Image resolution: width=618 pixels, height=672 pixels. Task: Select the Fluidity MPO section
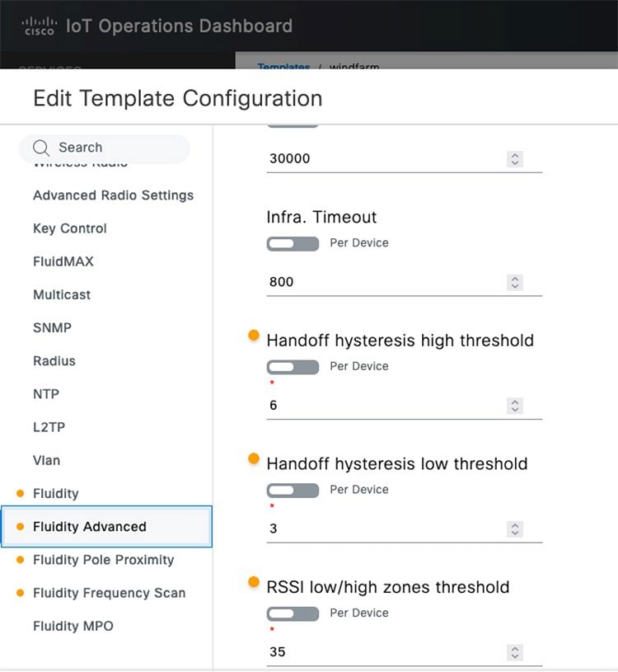[71, 626]
